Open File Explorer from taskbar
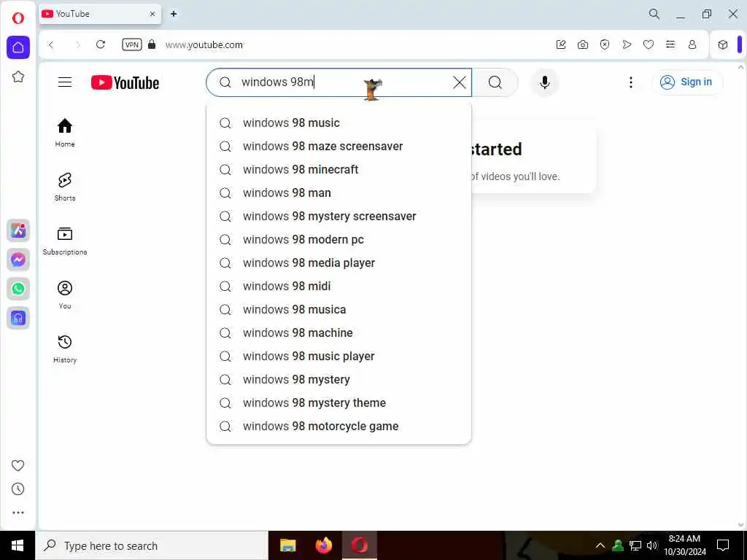Image resolution: width=747 pixels, height=560 pixels. click(287, 545)
